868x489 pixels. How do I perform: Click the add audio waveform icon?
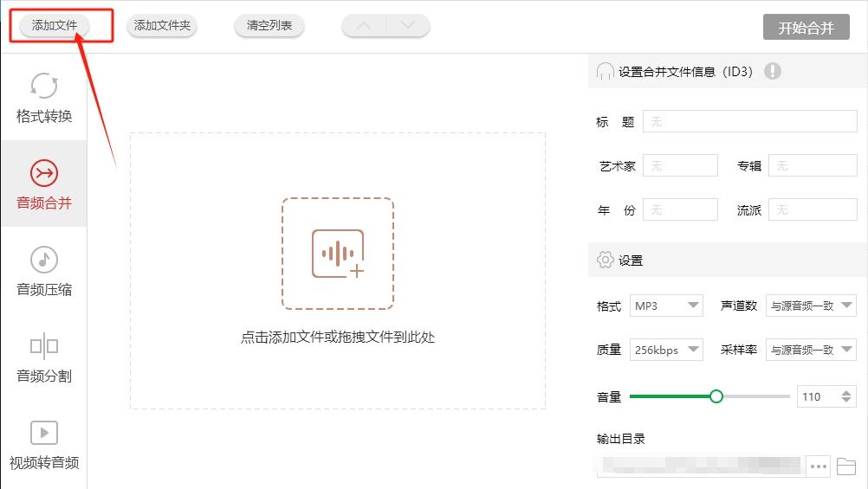click(x=338, y=254)
